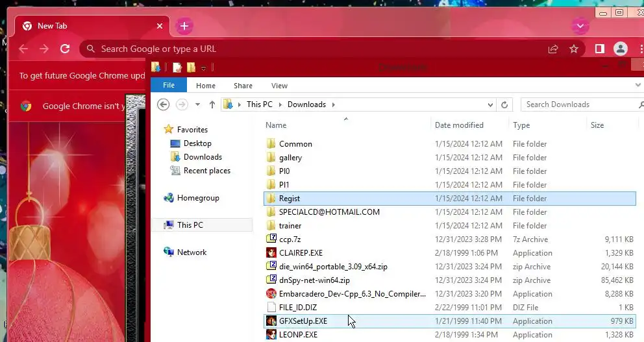Open the File menu in Explorer

pos(169,86)
